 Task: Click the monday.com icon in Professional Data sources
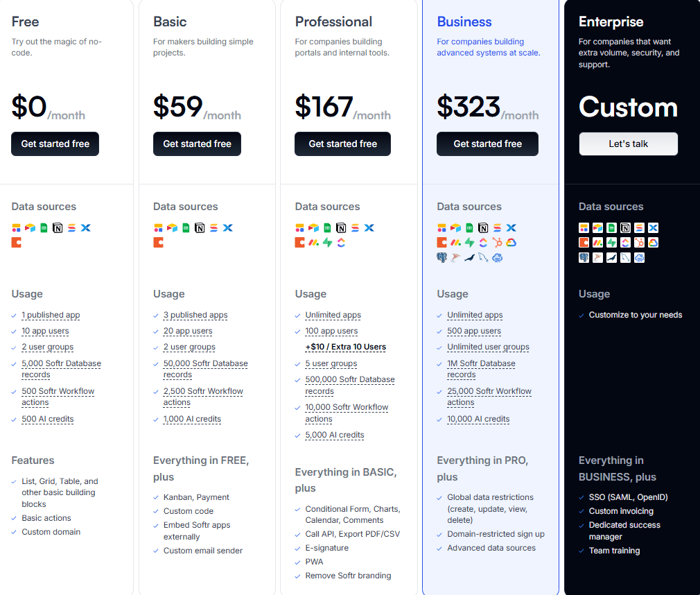(313, 242)
